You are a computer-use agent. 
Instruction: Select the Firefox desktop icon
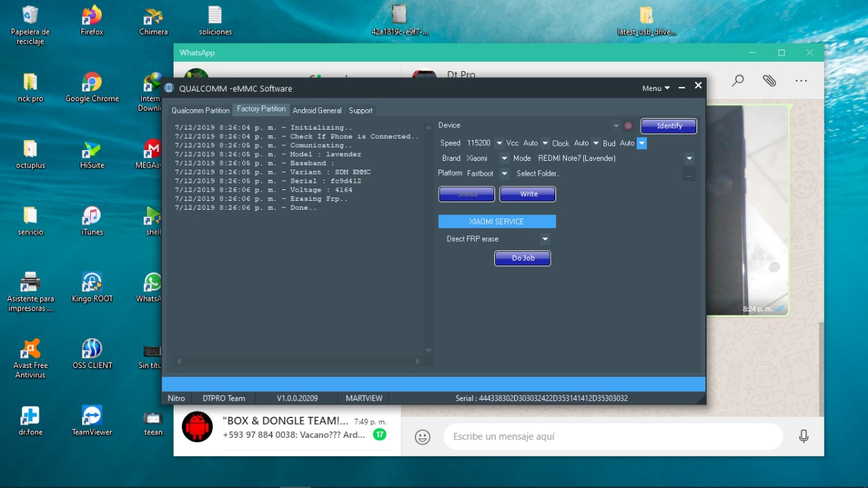pyautogui.click(x=92, y=20)
